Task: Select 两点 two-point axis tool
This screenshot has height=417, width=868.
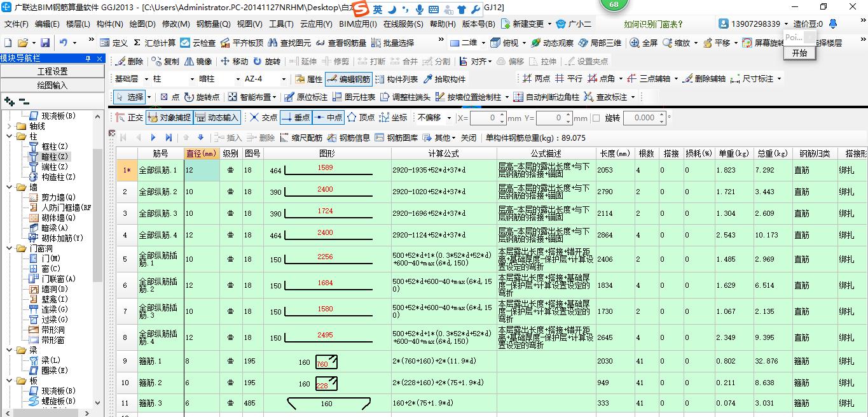Action: pyautogui.click(x=536, y=79)
